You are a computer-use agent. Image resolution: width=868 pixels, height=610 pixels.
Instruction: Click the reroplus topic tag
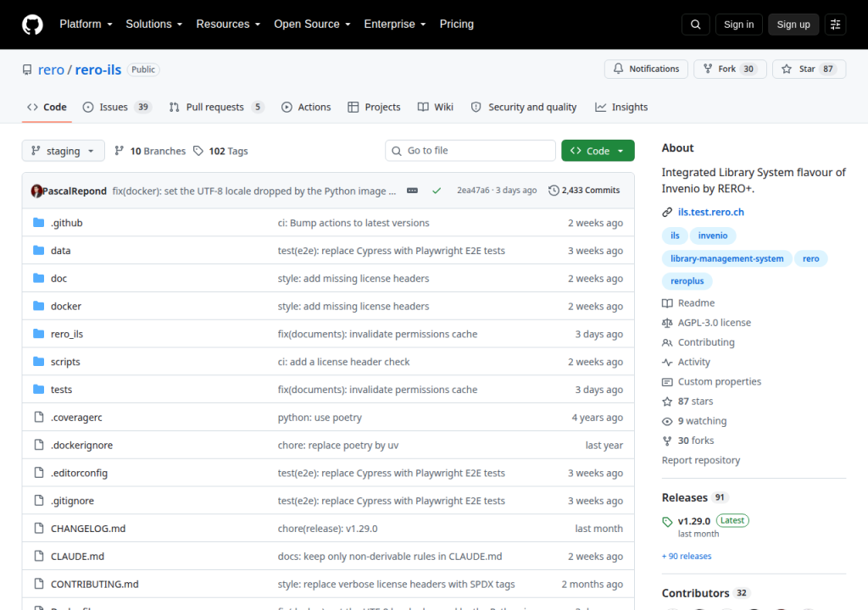[687, 281]
